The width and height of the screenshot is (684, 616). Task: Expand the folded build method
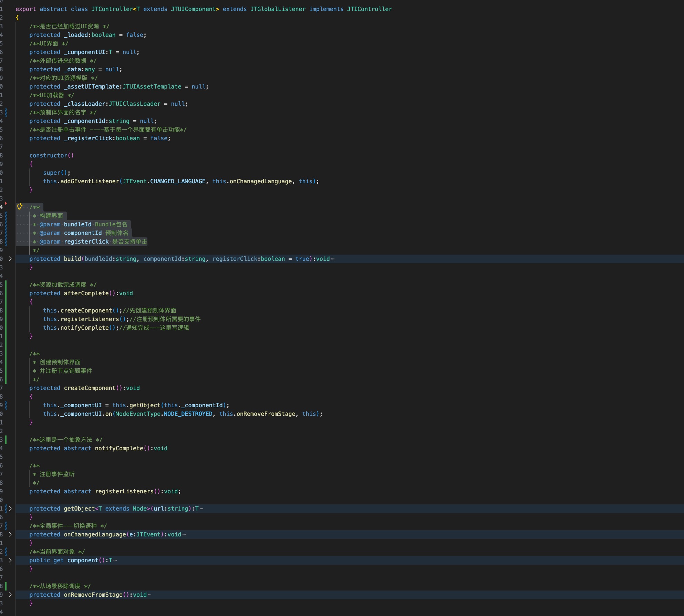pyautogui.click(x=10, y=259)
